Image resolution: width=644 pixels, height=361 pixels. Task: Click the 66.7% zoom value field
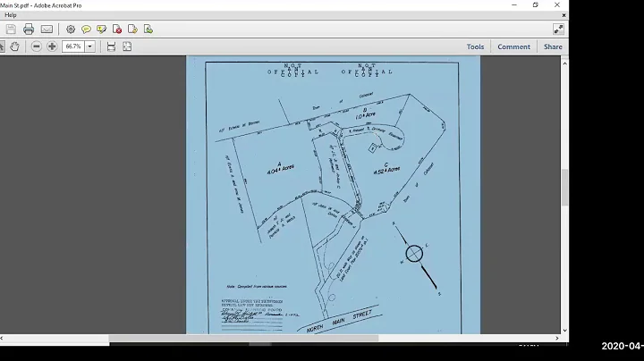coord(73,46)
